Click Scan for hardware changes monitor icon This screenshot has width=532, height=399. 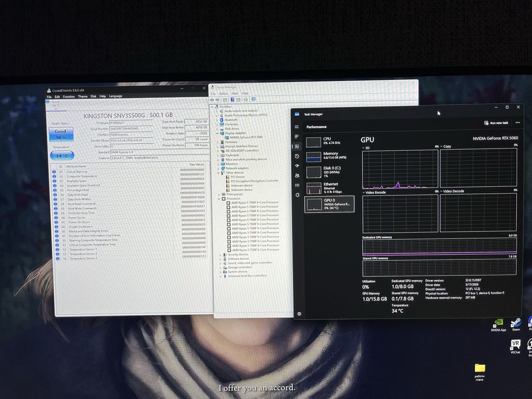point(253,99)
